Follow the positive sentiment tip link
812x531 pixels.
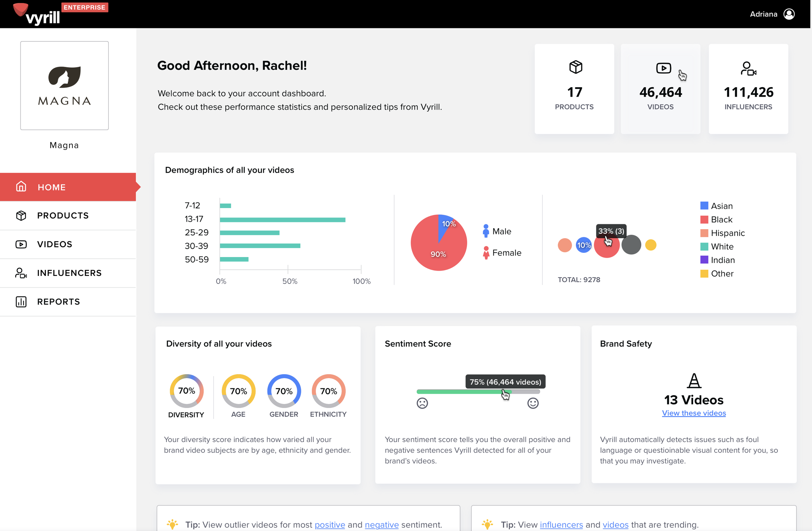tap(330, 525)
